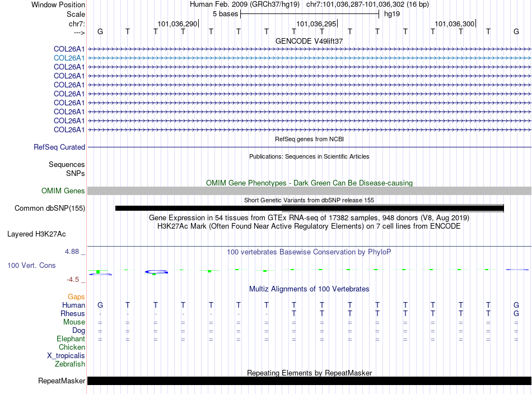The image size is (532, 394).
Task: Click the ---> strand direction arrow
Action: click(80, 33)
